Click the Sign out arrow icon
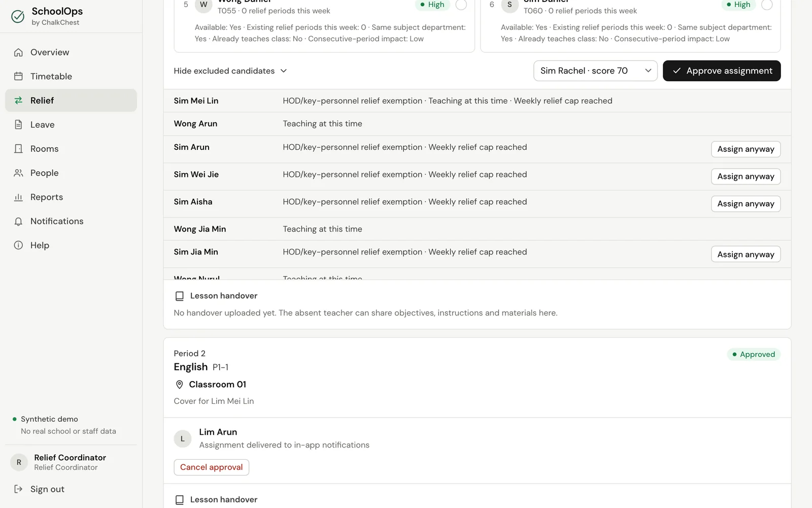Viewport: 812px width, 508px height. (x=18, y=489)
